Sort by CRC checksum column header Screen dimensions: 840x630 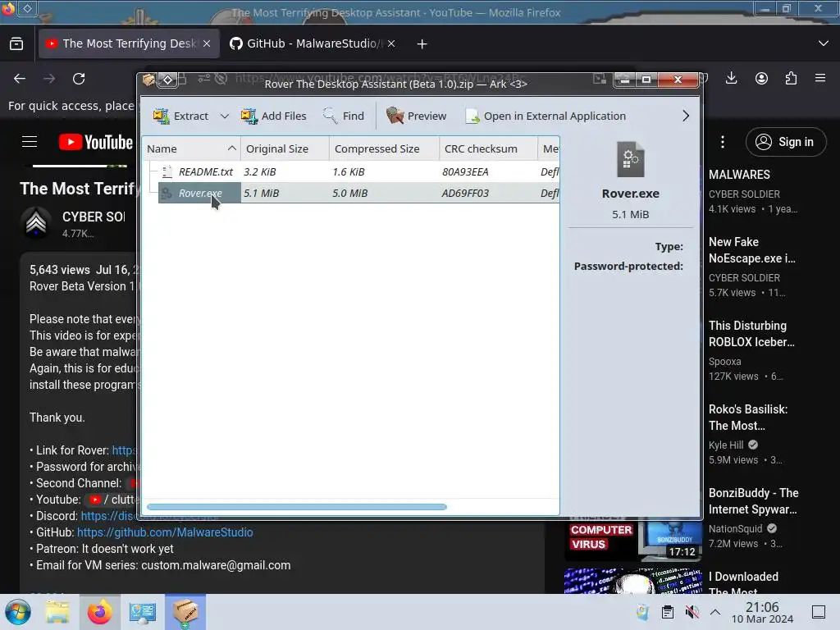pyautogui.click(x=488, y=149)
